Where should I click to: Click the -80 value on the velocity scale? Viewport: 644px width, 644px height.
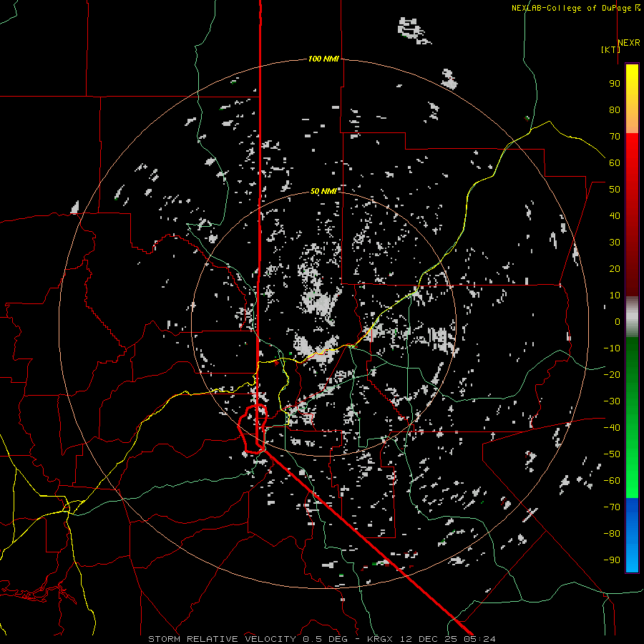point(612,534)
